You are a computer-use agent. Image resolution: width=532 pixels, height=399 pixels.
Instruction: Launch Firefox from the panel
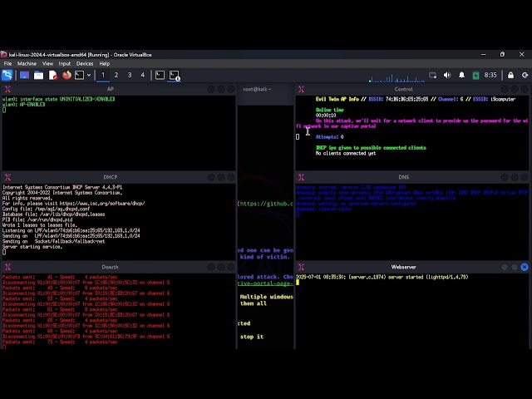66,75
